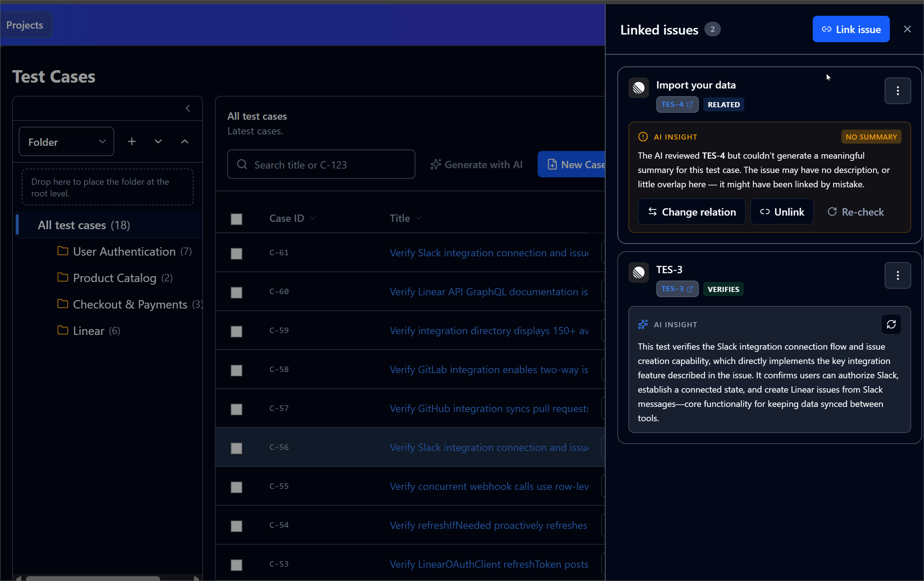Open C-53 LinearOAuthClient refreshToken case
Image resolution: width=924 pixels, height=581 pixels.
coord(489,564)
